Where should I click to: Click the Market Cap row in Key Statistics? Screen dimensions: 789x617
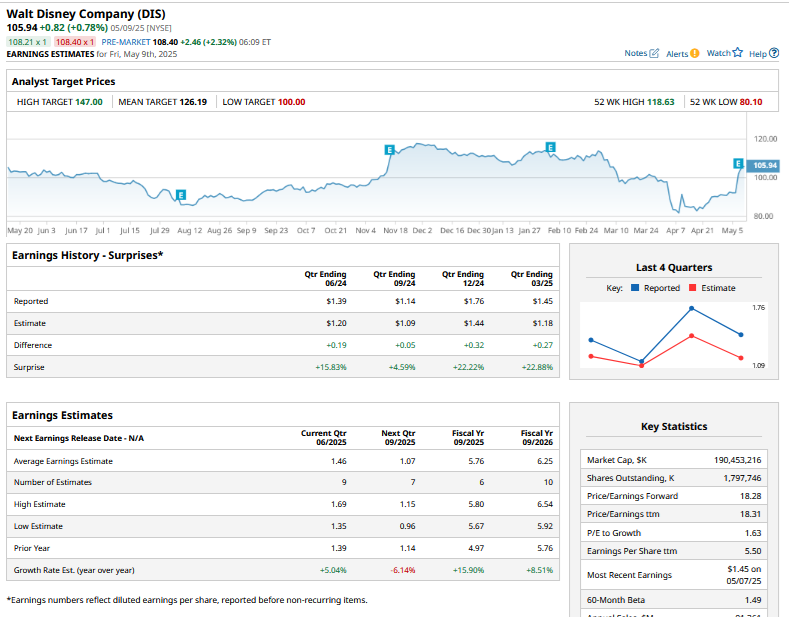(674, 460)
